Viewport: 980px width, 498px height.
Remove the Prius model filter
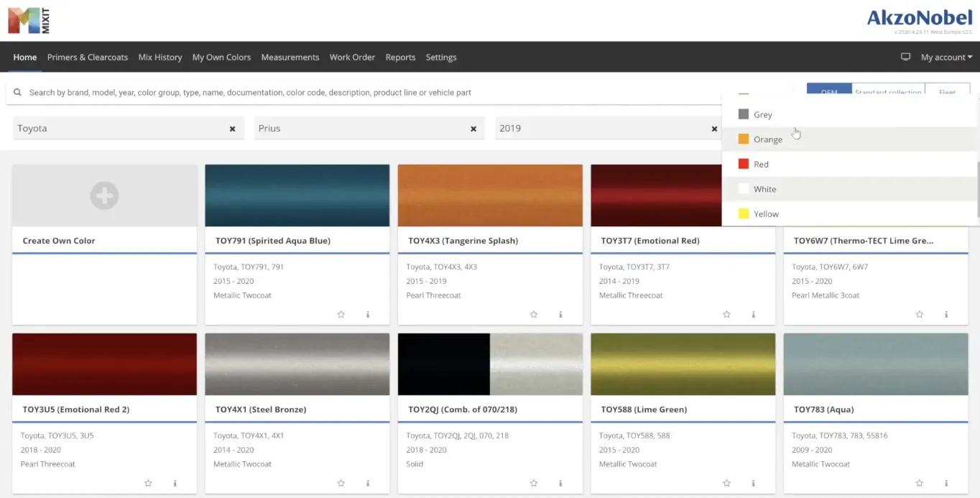473,129
